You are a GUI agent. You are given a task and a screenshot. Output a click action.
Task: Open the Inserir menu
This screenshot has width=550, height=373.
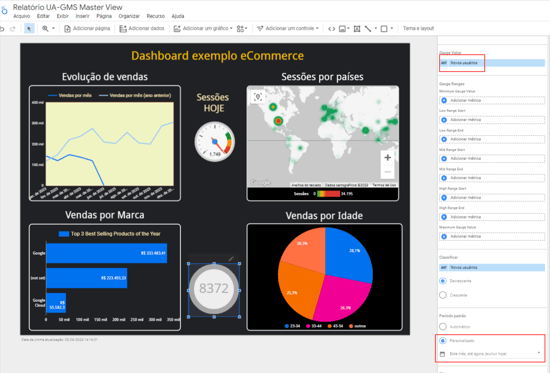pyautogui.click(x=82, y=16)
